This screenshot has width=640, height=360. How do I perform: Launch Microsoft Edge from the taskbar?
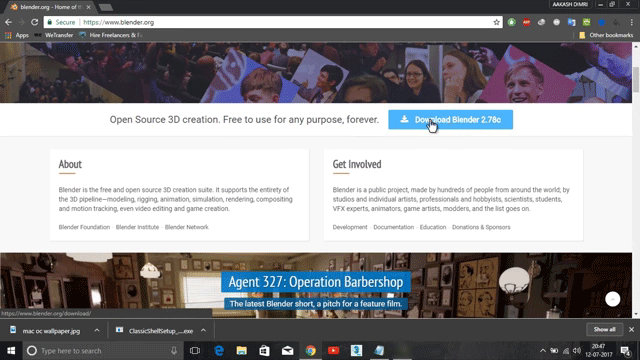point(219,351)
